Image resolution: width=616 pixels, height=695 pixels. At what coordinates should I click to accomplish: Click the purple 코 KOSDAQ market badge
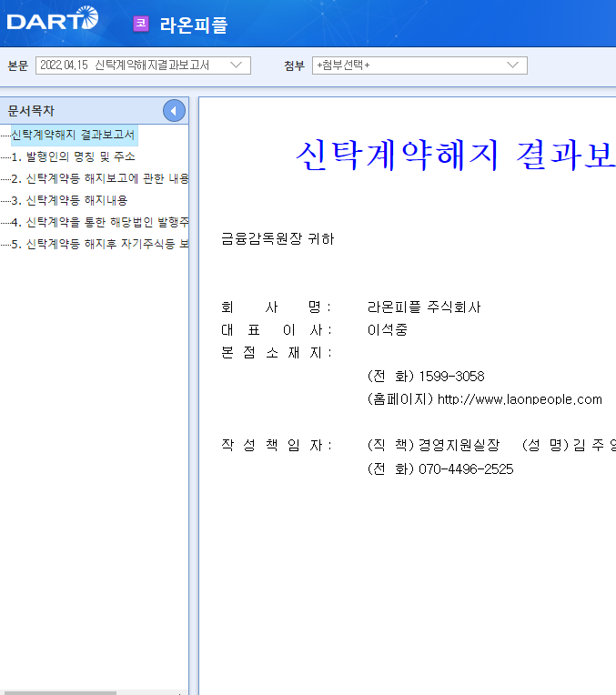tap(141, 24)
